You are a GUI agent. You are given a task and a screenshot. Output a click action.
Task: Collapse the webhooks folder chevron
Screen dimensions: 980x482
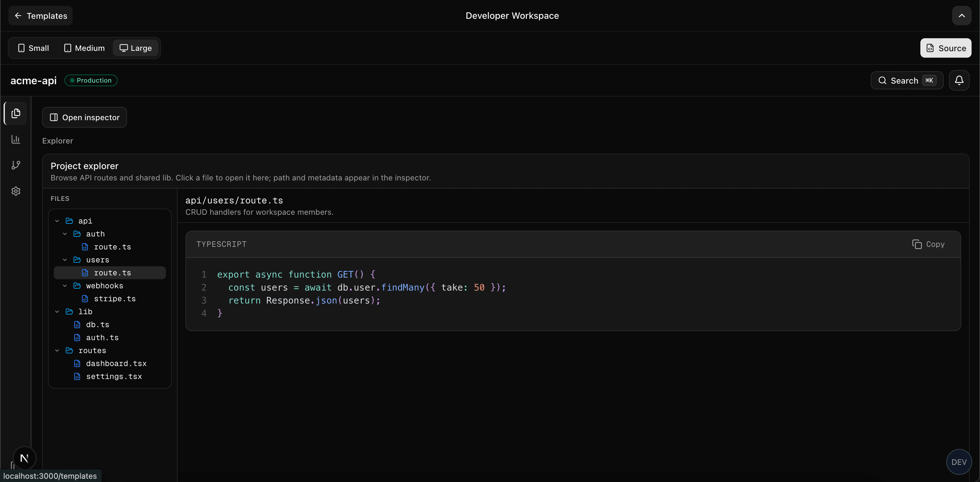[65, 285]
